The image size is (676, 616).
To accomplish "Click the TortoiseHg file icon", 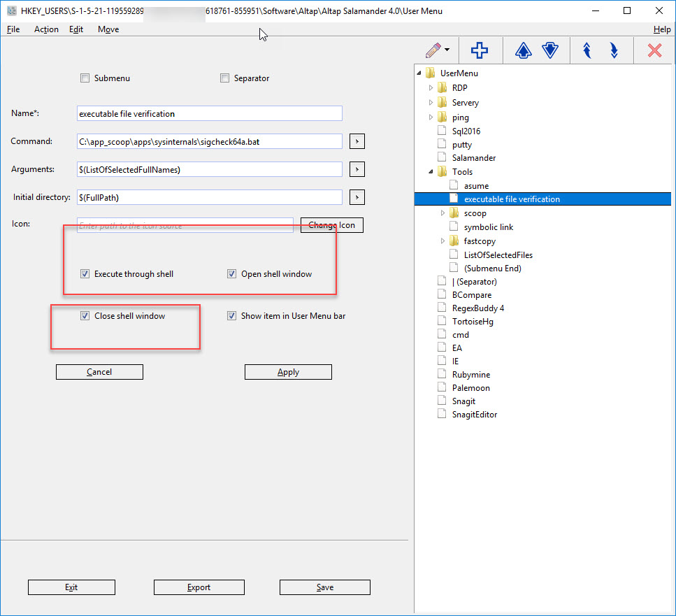I will (x=442, y=322).
